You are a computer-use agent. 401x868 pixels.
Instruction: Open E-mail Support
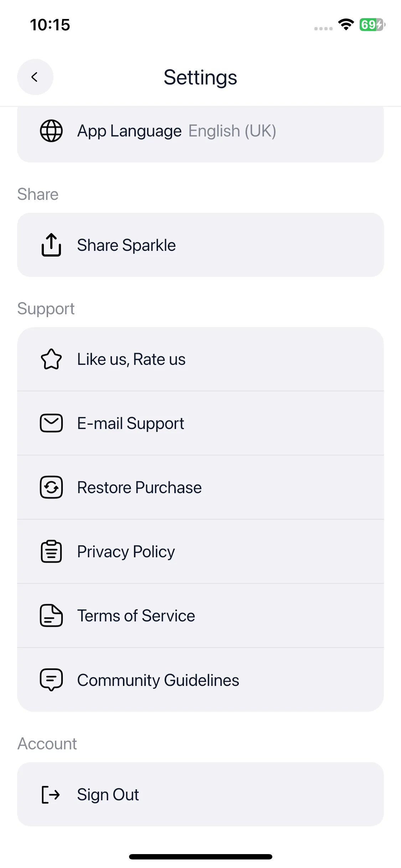click(x=200, y=423)
